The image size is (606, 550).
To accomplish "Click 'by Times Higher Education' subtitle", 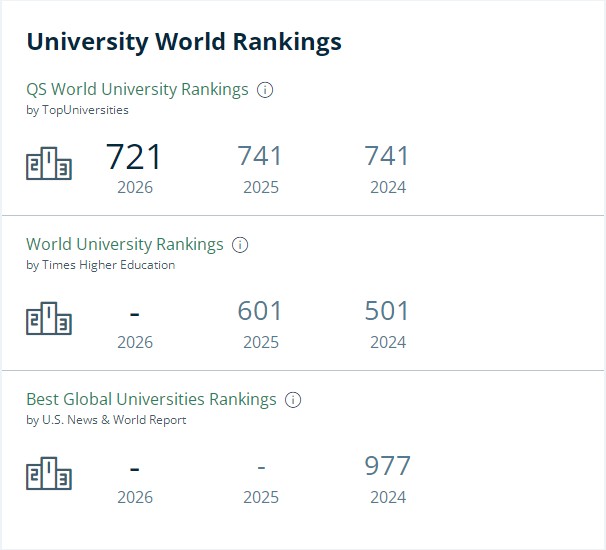I will 100,265.
